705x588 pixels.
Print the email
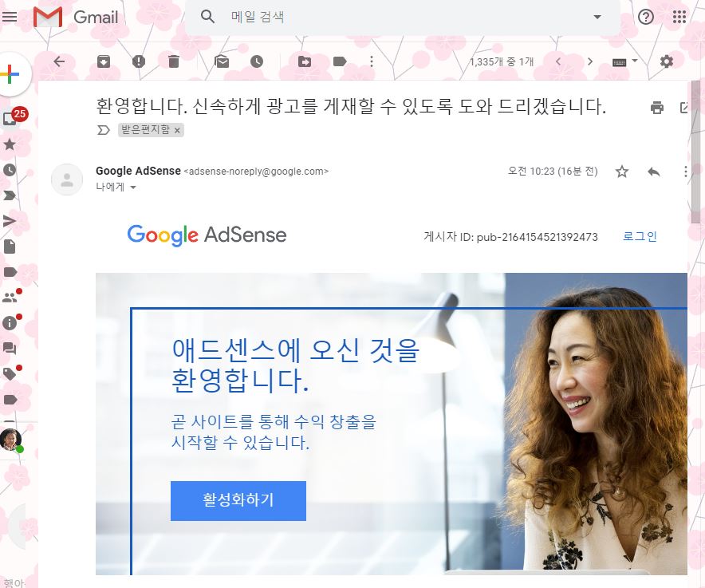pos(657,107)
